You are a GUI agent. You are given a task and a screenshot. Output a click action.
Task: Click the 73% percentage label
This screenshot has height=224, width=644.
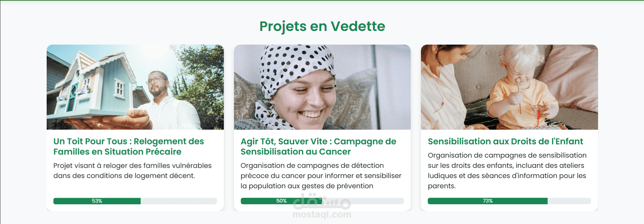pos(488,201)
